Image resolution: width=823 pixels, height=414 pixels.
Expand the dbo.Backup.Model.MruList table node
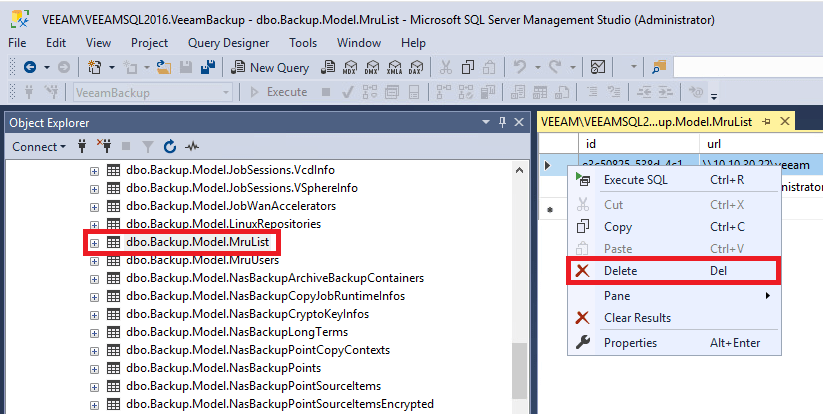pos(95,242)
